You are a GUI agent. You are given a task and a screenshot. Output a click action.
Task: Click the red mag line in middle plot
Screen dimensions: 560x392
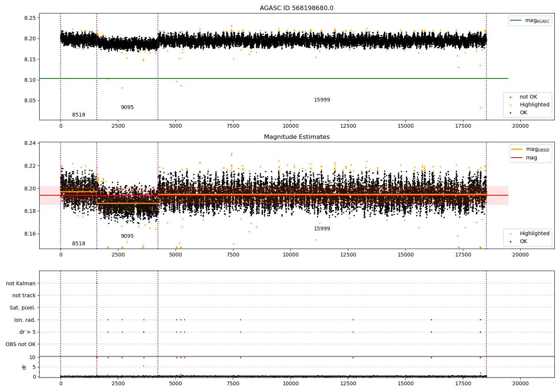click(x=274, y=195)
